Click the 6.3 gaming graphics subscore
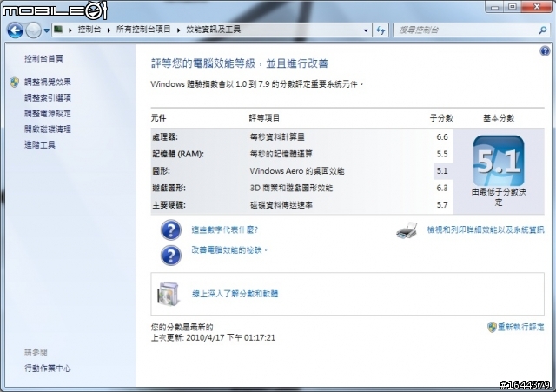 tap(442, 188)
